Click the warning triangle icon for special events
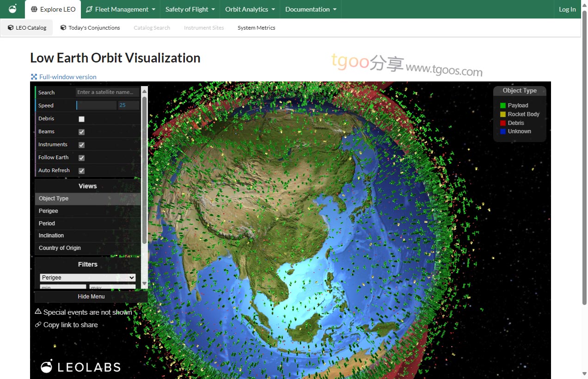 pos(38,312)
